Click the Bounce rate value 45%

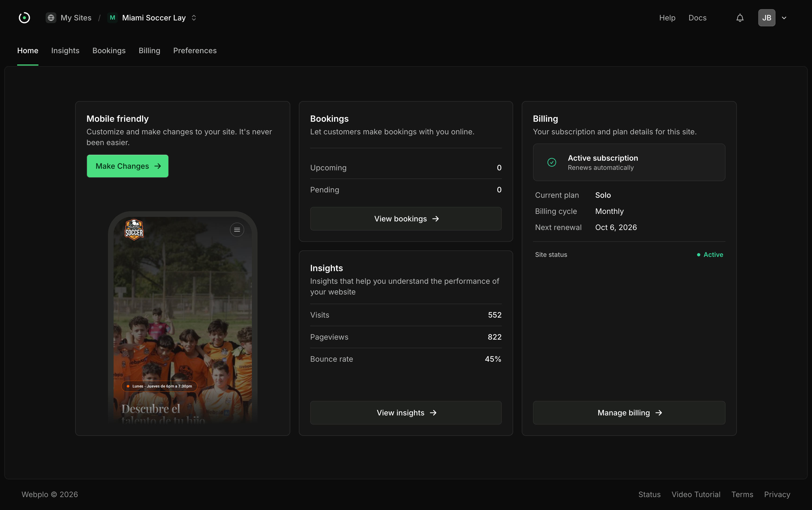493,359
